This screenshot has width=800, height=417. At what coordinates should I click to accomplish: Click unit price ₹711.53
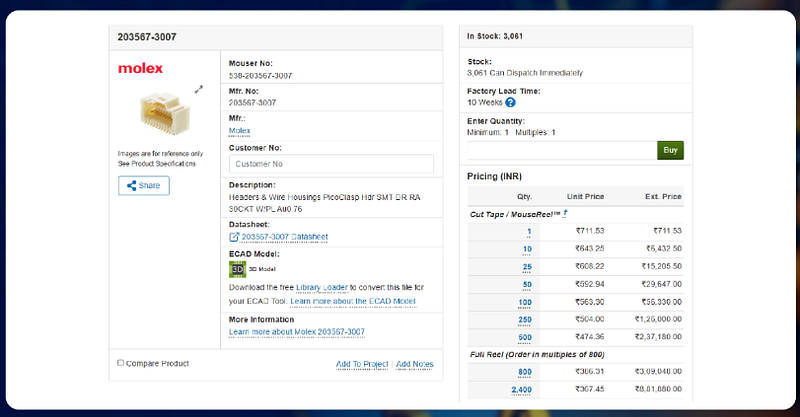[590, 231]
